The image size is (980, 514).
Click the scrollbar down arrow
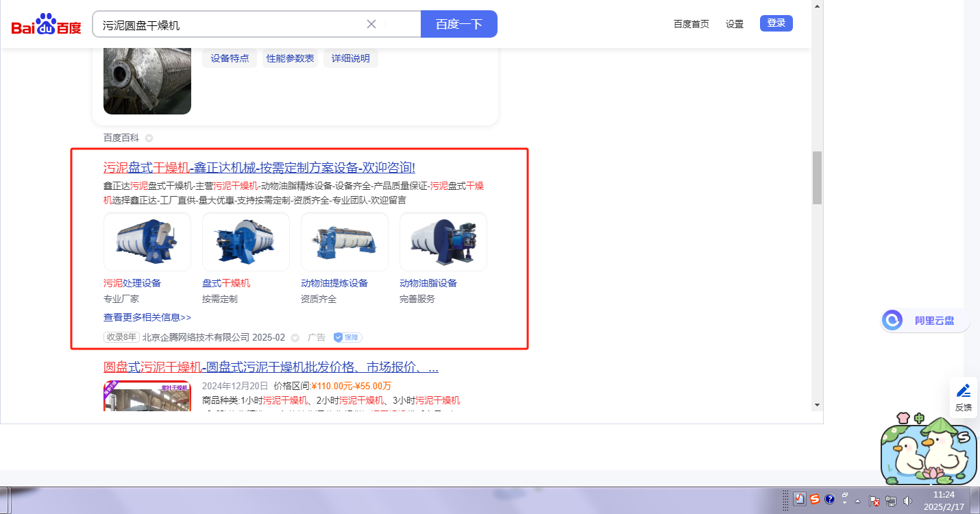(817, 404)
